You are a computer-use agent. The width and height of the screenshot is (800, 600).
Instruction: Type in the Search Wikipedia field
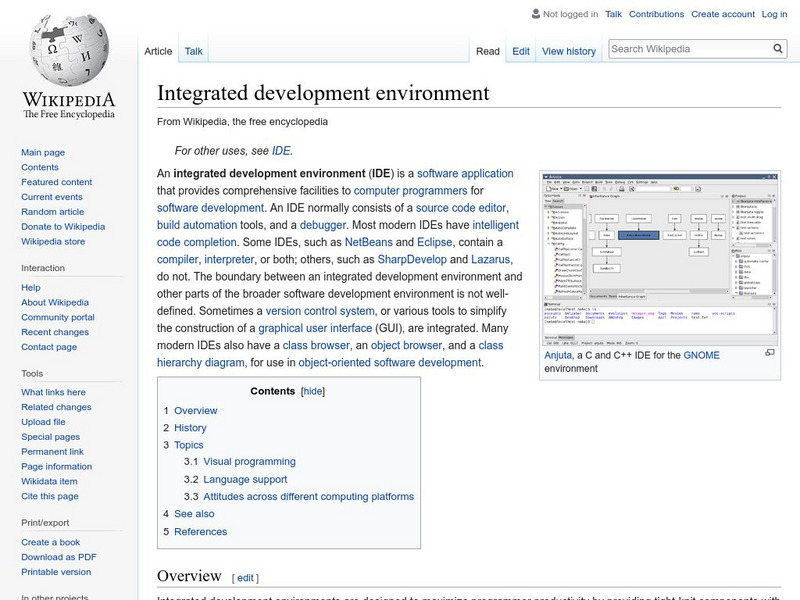coord(688,49)
